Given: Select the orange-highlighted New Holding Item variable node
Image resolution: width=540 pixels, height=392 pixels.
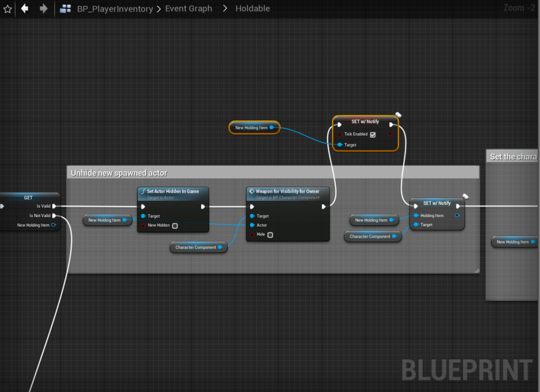Looking at the screenshot, I should (x=254, y=128).
